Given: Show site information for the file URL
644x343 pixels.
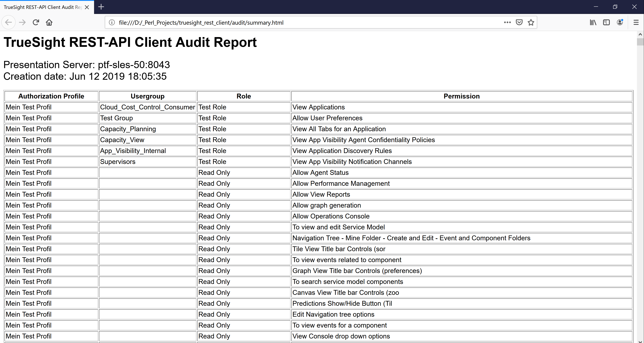Looking at the screenshot, I should (x=112, y=22).
